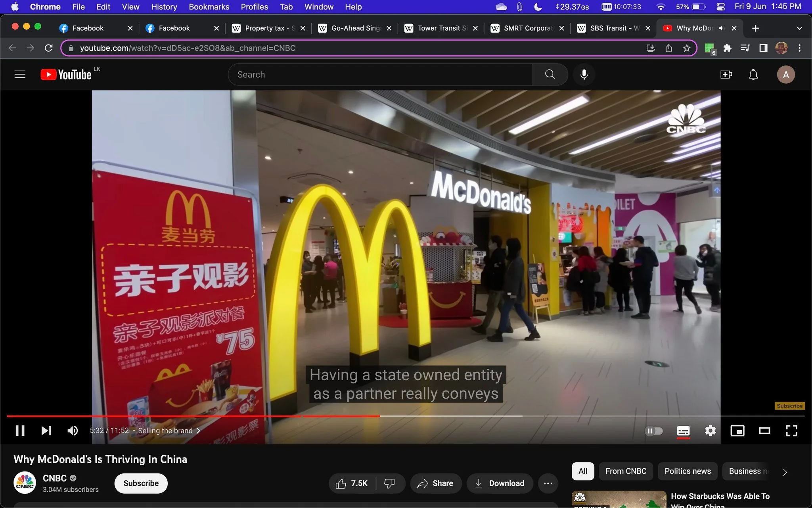Open the Create video camera icon
The image size is (812, 508).
(x=726, y=74)
